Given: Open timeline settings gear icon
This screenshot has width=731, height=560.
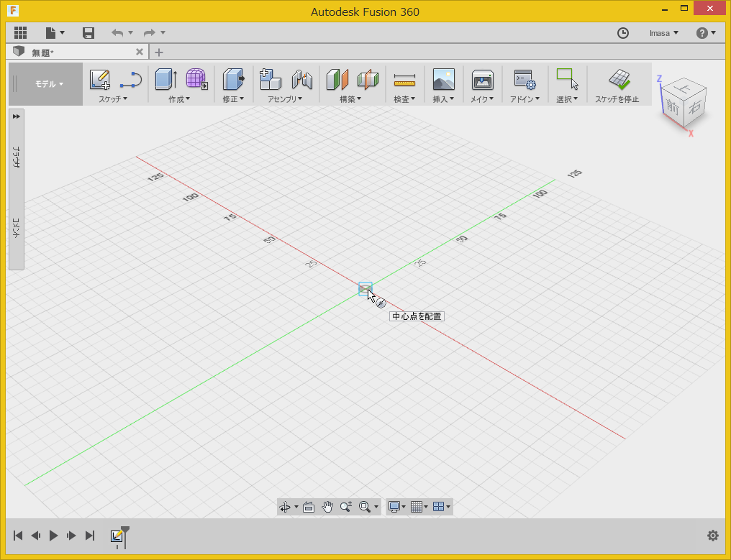Looking at the screenshot, I should pyautogui.click(x=713, y=536).
